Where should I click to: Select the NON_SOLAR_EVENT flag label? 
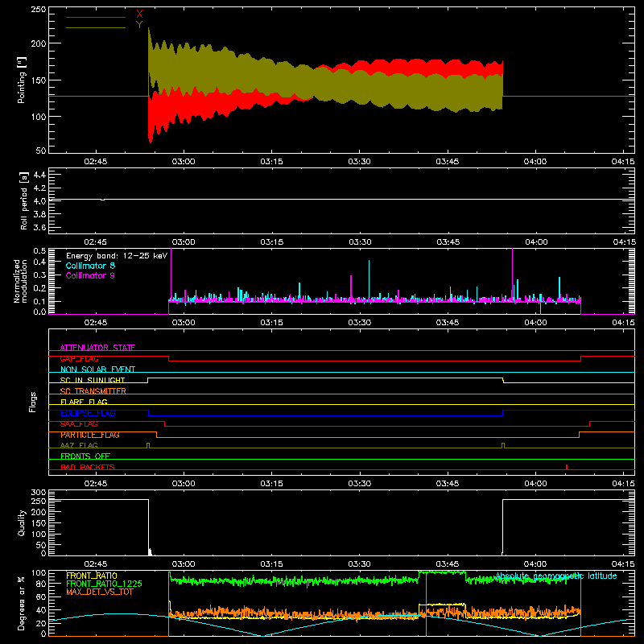(97, 369)
